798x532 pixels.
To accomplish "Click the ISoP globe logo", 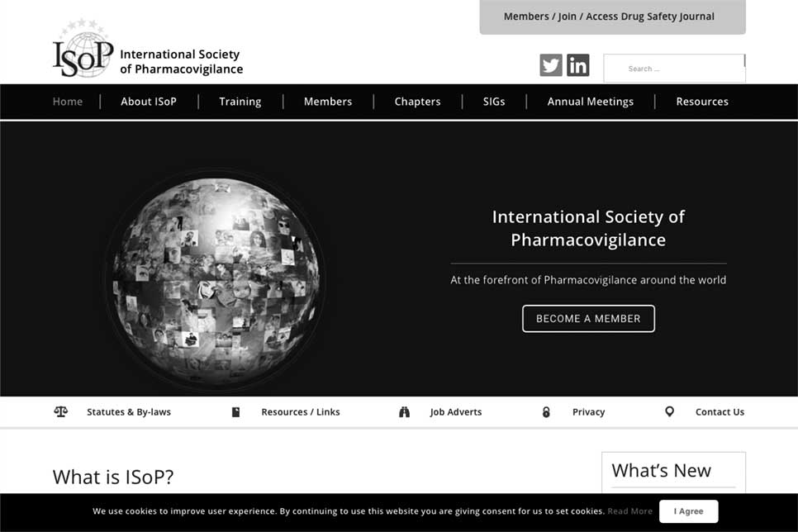I will pos(83,50).
